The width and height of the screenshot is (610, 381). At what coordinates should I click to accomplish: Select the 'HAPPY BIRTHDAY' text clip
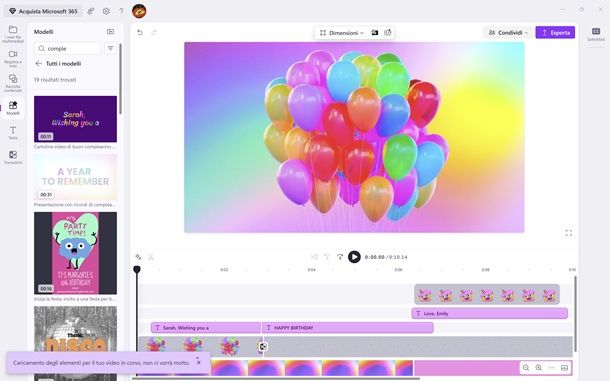(x=348, y=328)
